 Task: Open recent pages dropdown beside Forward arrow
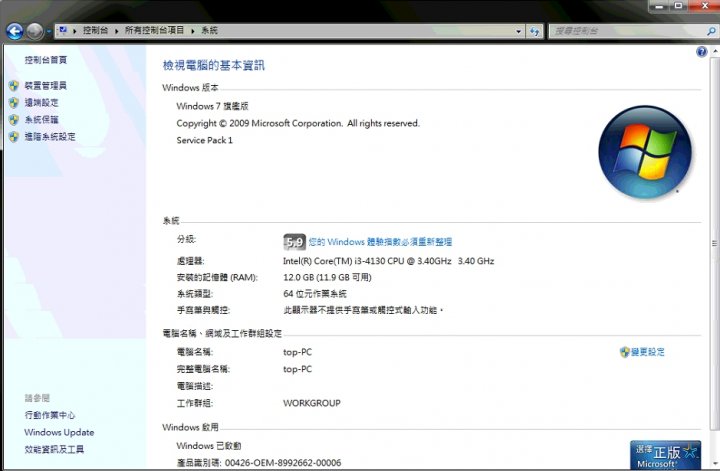tap(49, 32)
